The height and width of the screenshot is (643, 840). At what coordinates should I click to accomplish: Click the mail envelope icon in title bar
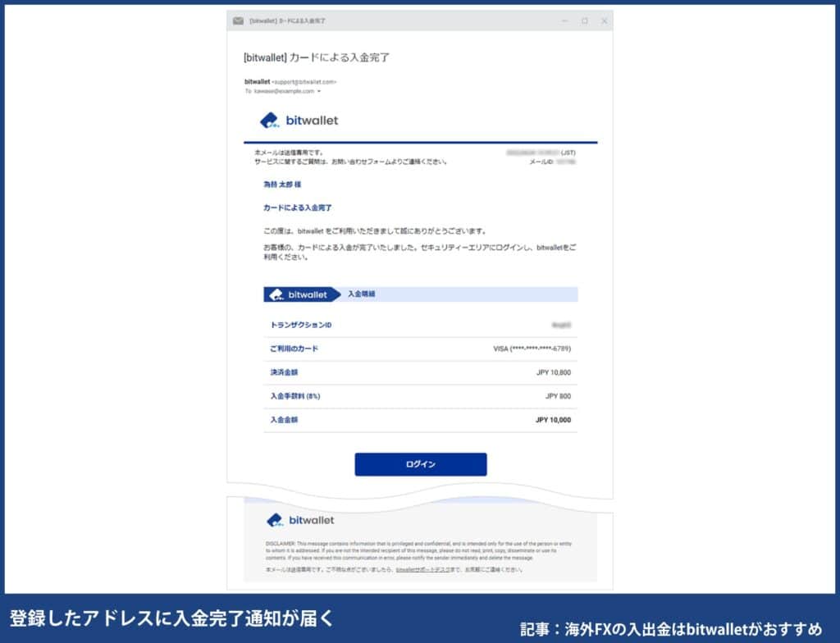(x=239, y=21)
